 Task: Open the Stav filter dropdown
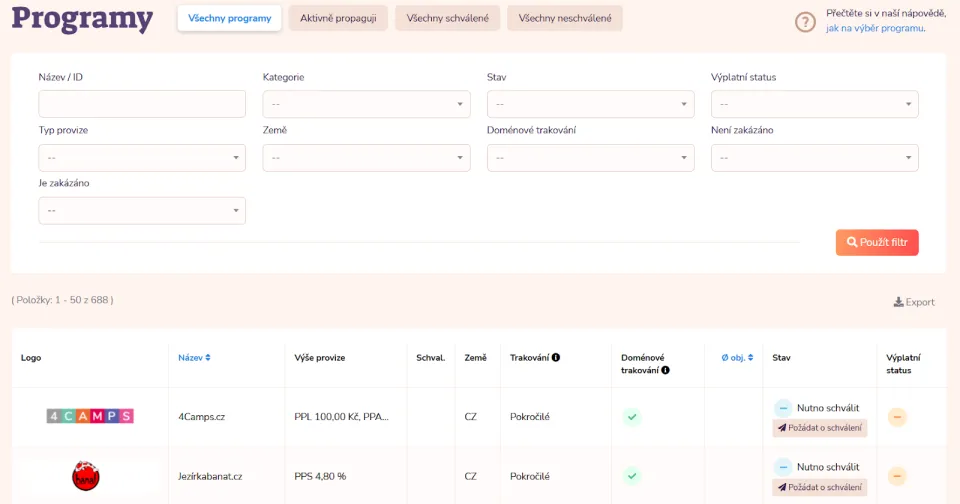tap(590, 104)
